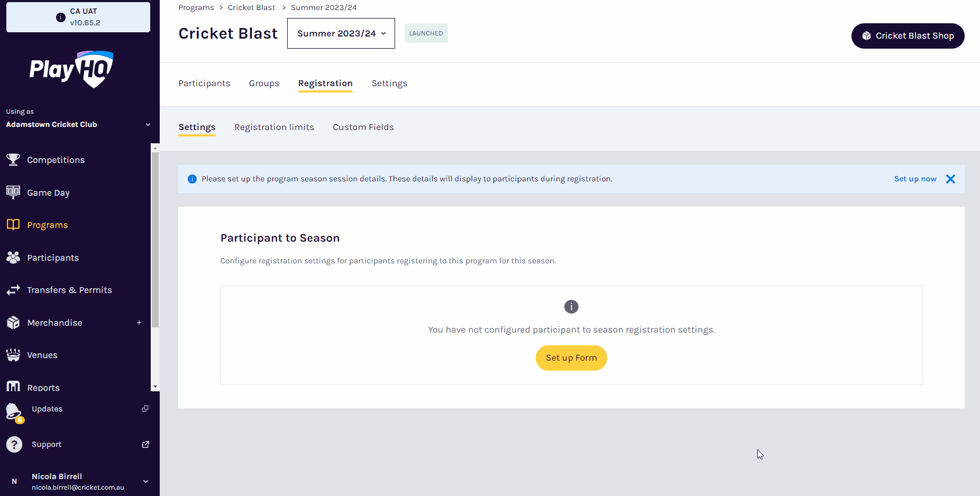This screenshot has width=980, height=496.
Task: Click the Summer 2023/24 breadcrumb
Action: [x=324, y=7]
